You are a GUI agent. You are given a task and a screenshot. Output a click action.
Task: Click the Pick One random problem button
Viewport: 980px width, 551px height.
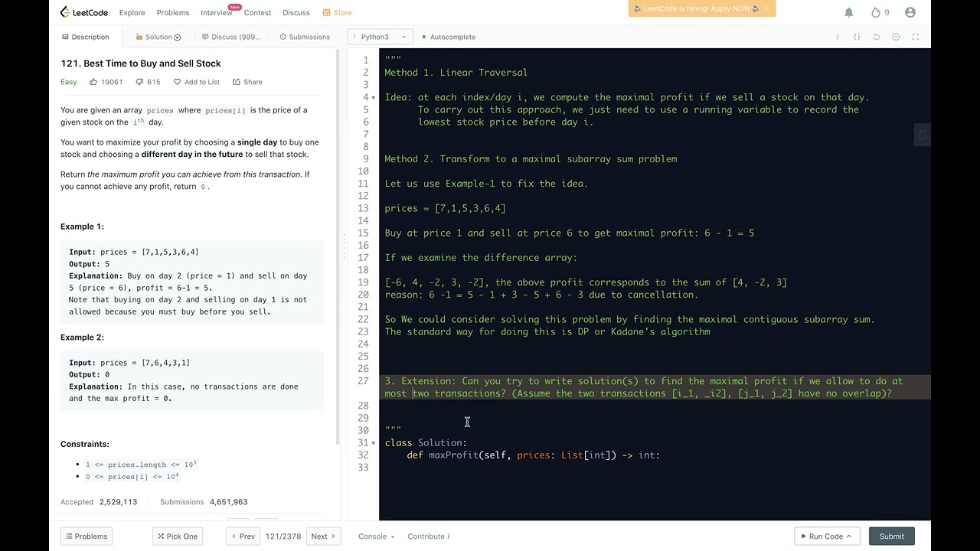(x=178, y=536)
